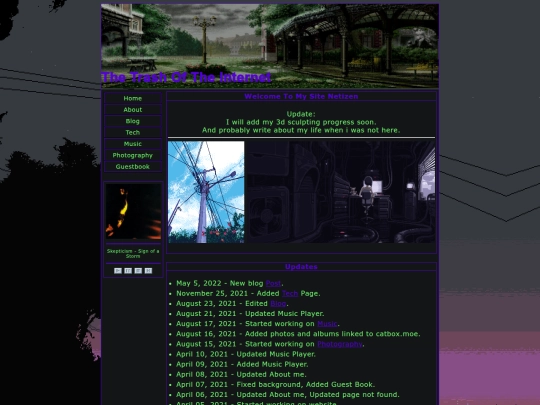Viewport: 540px width, 405px height.
Task: Go to the About page
Action: click(x=133, y=110)
